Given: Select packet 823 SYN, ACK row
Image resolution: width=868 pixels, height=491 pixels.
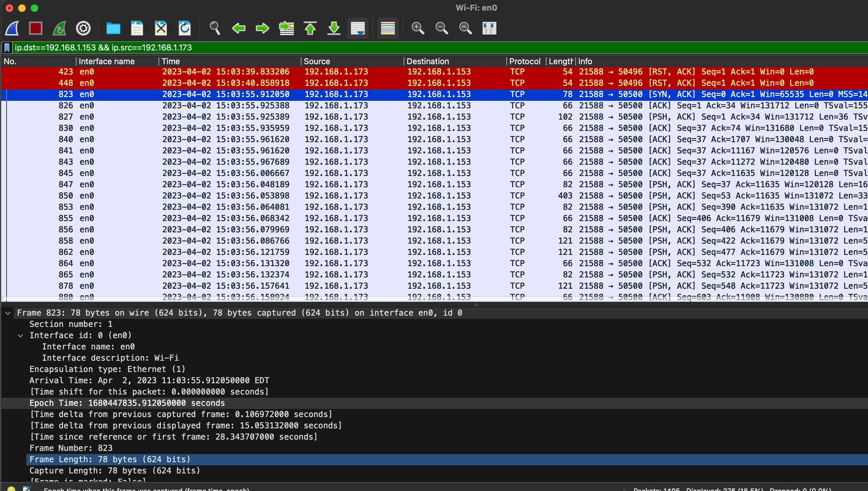Looking at the screenshot, I should pyautogui.click(x=434, y=94).
